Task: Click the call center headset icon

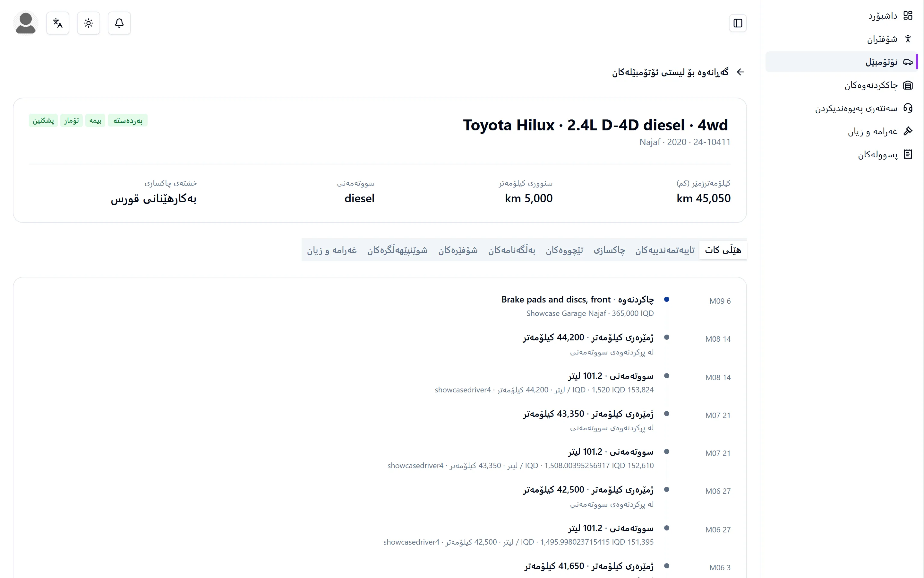Action: [908, 108]
